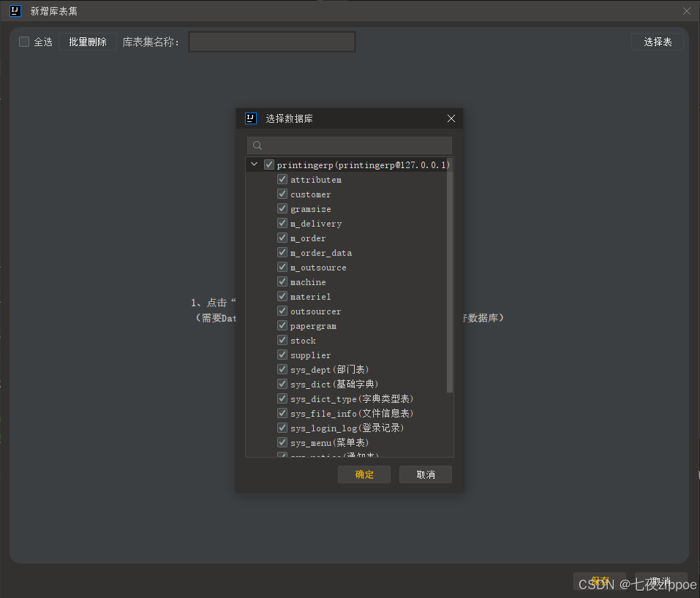
Task: Toggle the 全选 checkbox
Action: (x=23, y=42)
